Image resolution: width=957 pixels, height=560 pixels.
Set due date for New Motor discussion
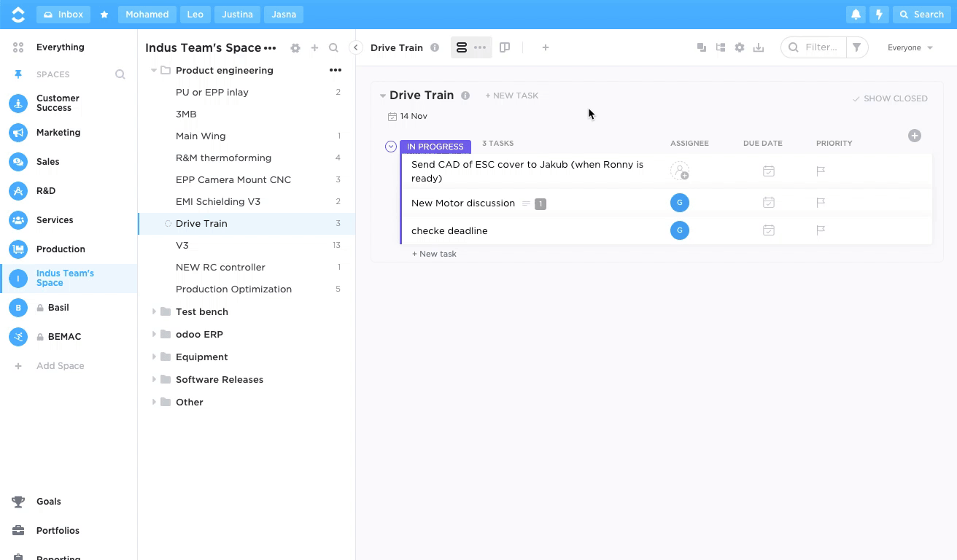768,203
